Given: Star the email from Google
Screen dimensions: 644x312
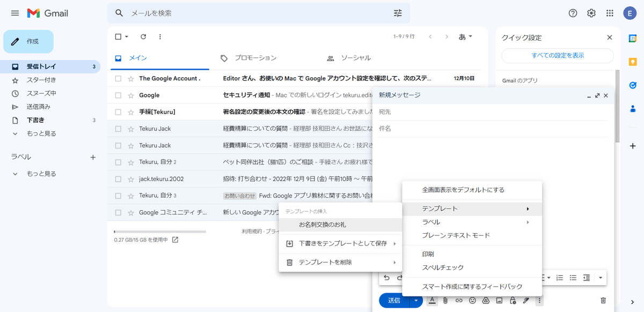Looking at the screenshot, I should pos(130,94).
